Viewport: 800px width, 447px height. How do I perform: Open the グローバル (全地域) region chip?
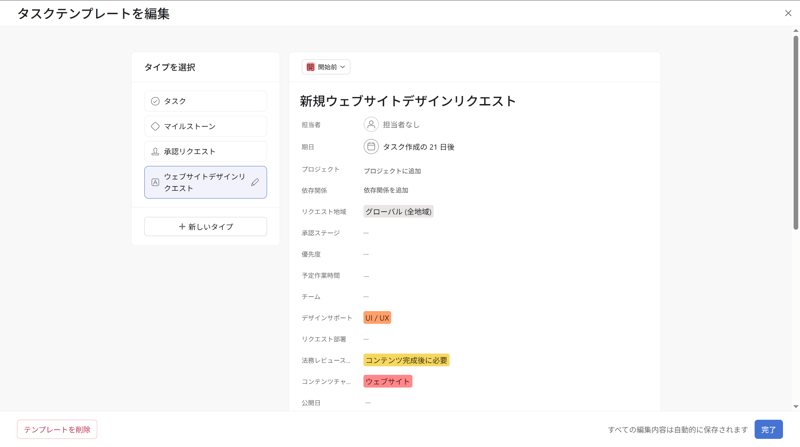tap(398, 211)
